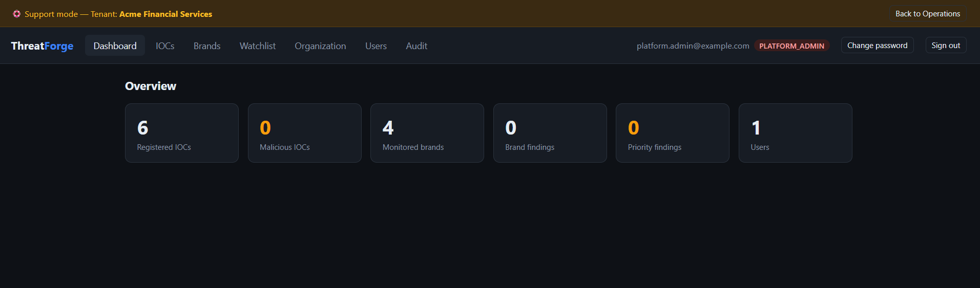Click the PLATFORM_ADMIN role badge

tap(791, 46)
